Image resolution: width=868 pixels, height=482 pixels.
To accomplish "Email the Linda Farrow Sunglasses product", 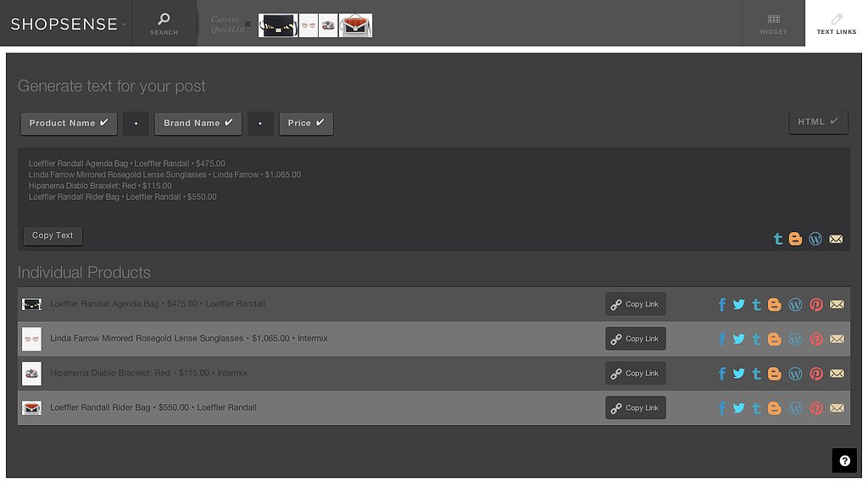I will [x=837, y=339].
